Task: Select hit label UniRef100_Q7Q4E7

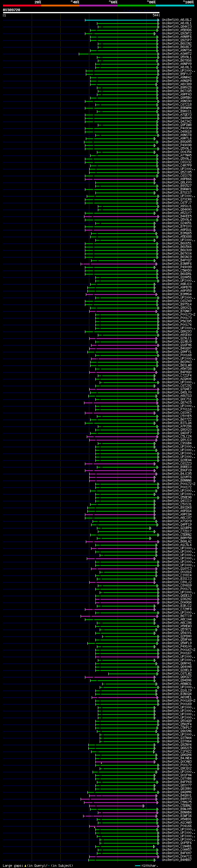Action: tap(177, 389)
